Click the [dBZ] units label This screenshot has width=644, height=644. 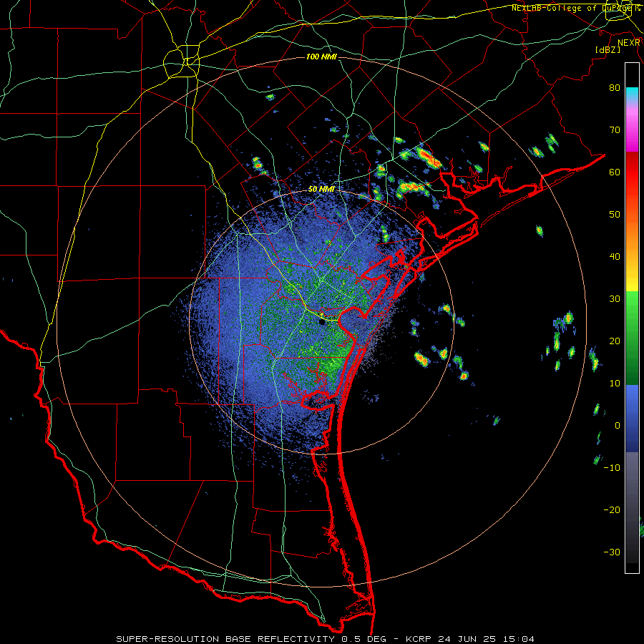[x=608, y=49]
